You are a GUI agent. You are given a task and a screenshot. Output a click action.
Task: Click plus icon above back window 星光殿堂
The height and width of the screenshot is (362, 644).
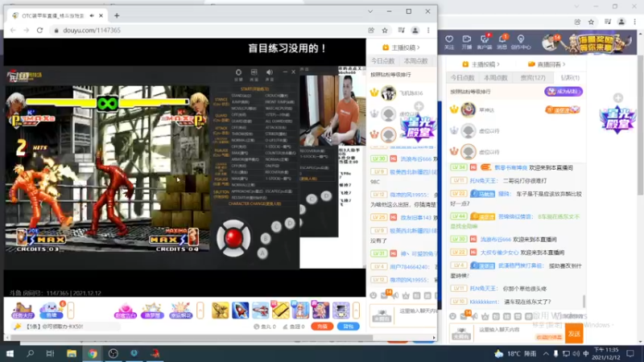pos(617,98)
